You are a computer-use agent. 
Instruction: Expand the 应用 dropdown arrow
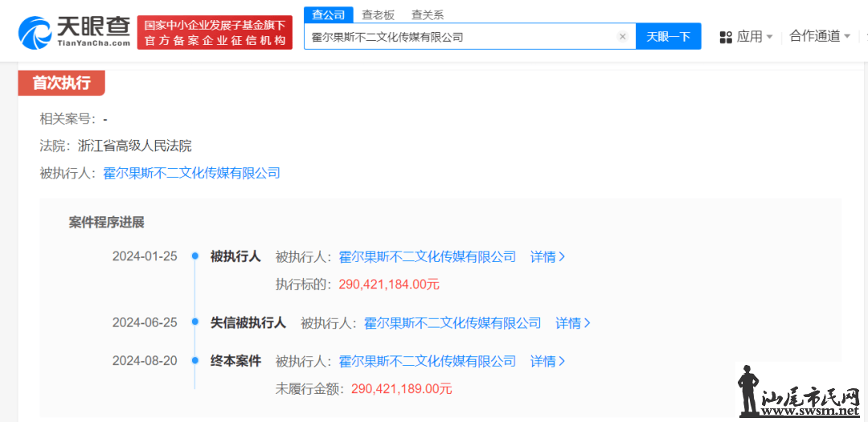[769, 37]
